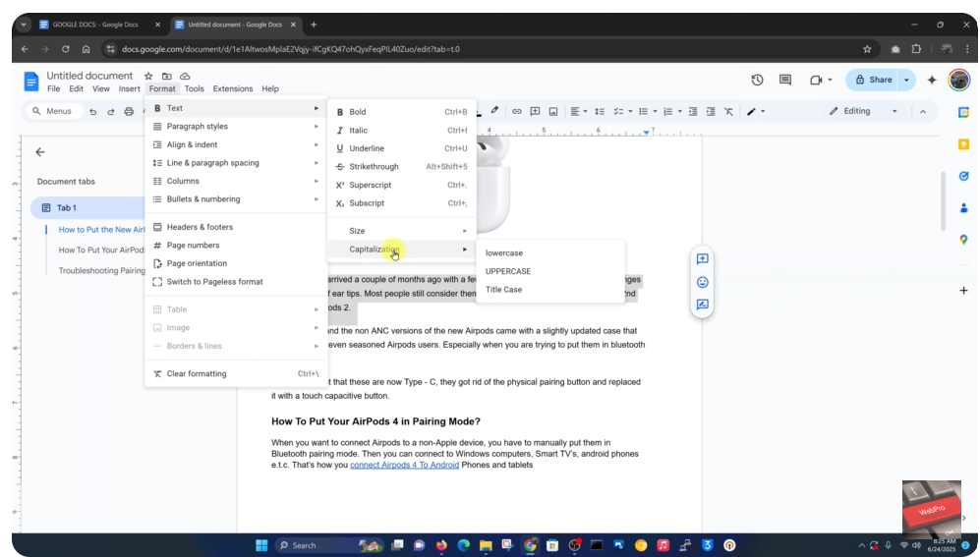Image resolution: width=980 pixels, height=557 pixels.
Task: Click the highlight color pen icon
Action: [494, 111]
